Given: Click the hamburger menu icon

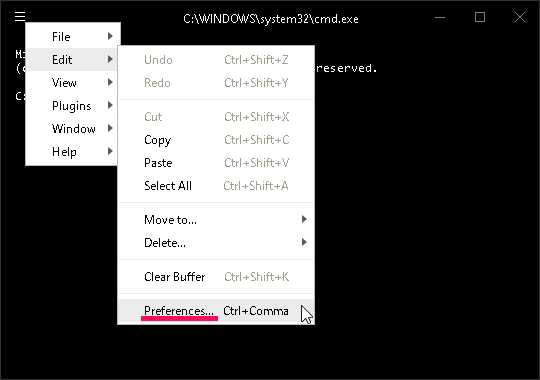Looking at the screenshot, I should pos(20,17).
